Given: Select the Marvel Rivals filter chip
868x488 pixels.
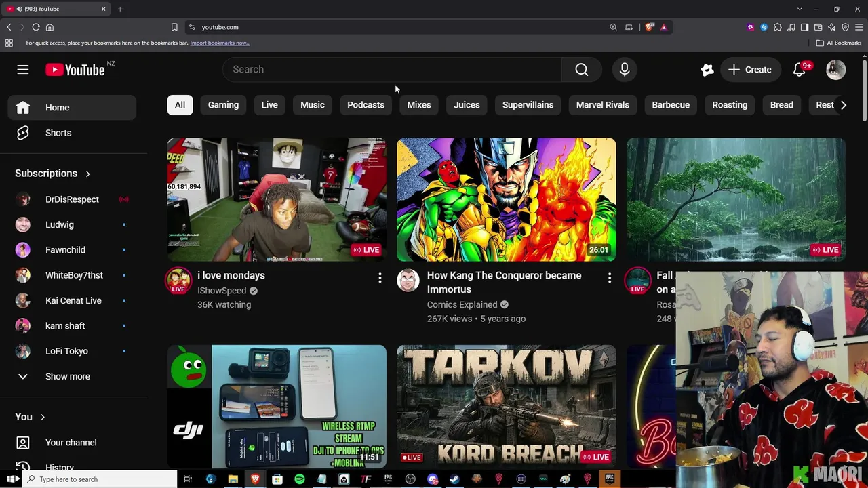Looking at the screenshot, I should point(603,105).
